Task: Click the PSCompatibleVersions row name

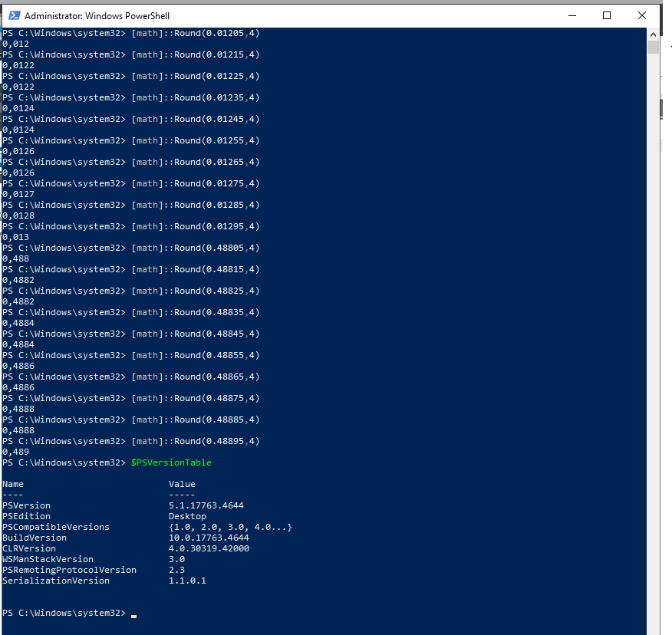Action: (56, 527)
